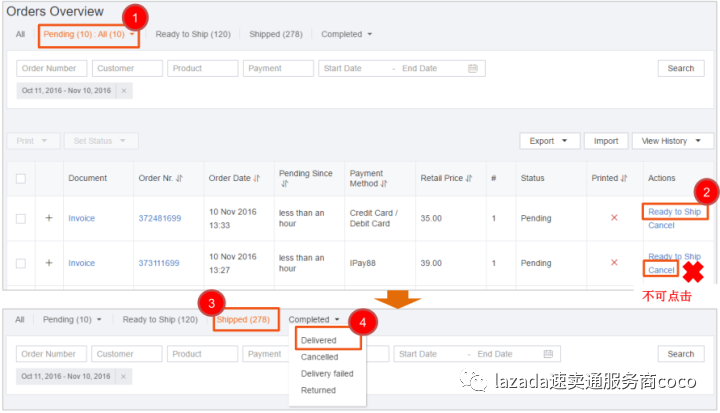The image size is (720, 413).
Task: Focus the top Payment field
Action: point(278,68)
